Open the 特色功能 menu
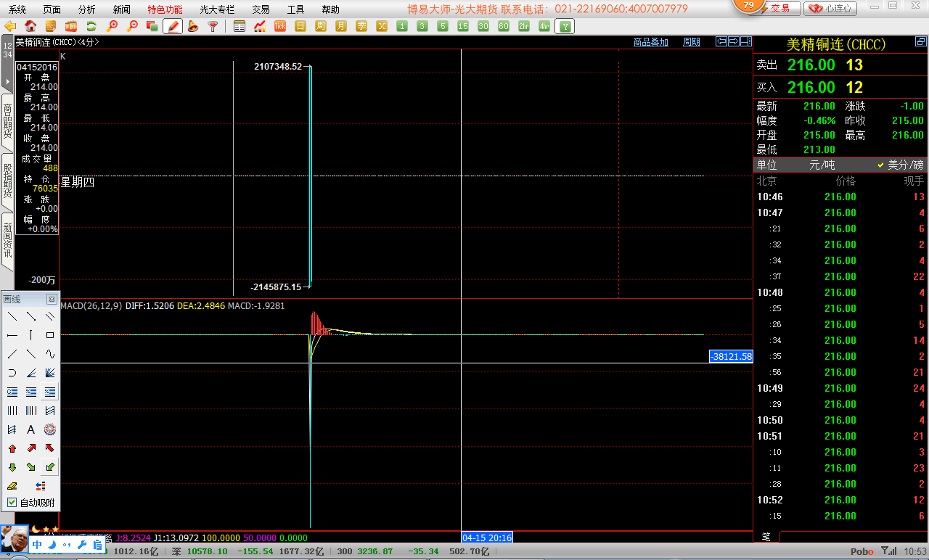This screenshot has width=929, height=560. [165, 9]
